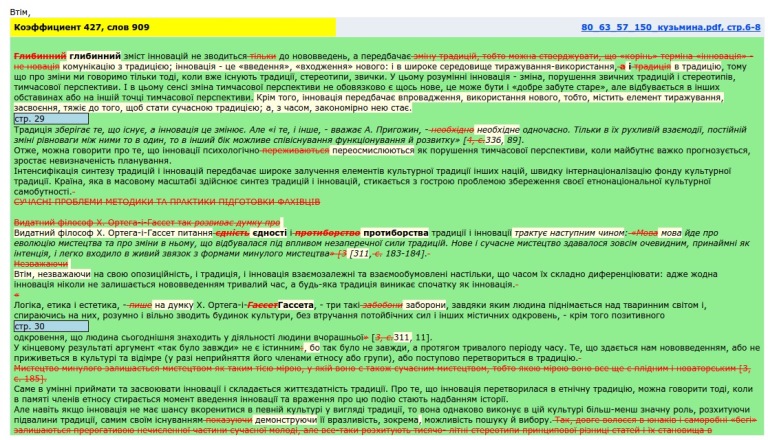
Task: Select the "стр. 30" page marker
Action: tap(30, 326)
